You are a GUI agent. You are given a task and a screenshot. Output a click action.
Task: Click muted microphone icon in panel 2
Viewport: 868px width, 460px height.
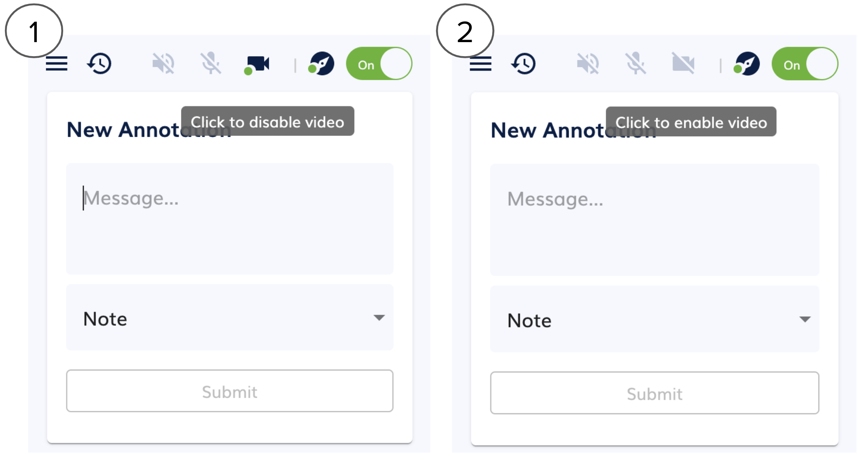click(x=636, y=64)
